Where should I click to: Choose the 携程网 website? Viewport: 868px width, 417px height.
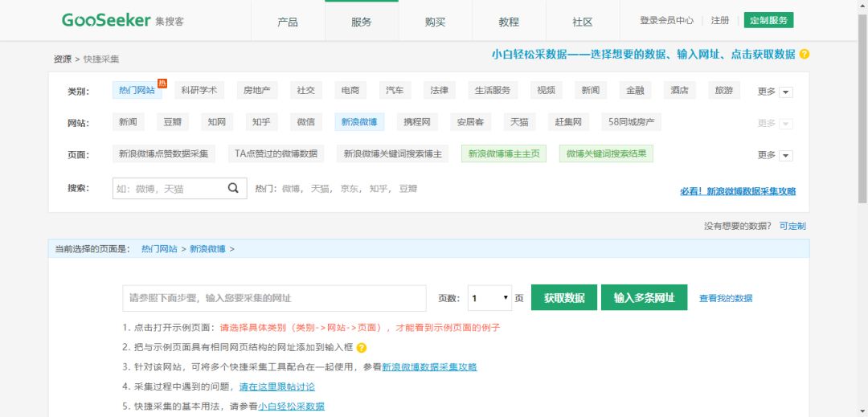pos(417,122)
